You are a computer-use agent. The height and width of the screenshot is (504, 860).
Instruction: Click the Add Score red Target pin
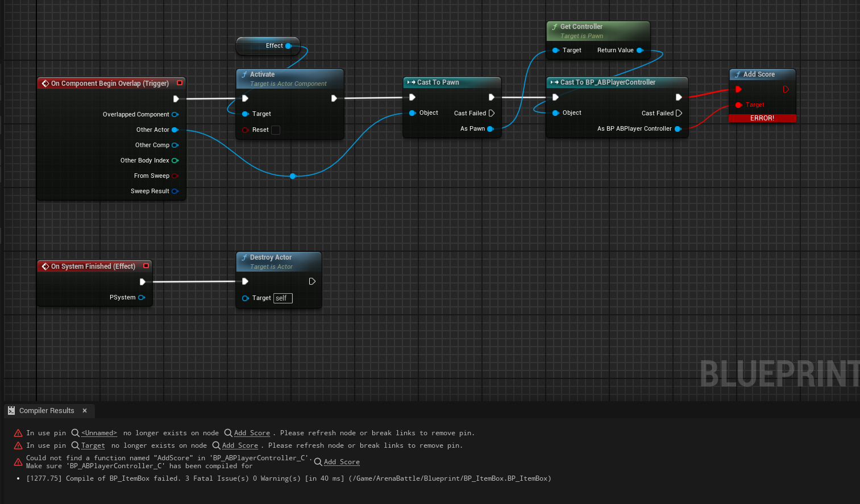coord(739,105)
